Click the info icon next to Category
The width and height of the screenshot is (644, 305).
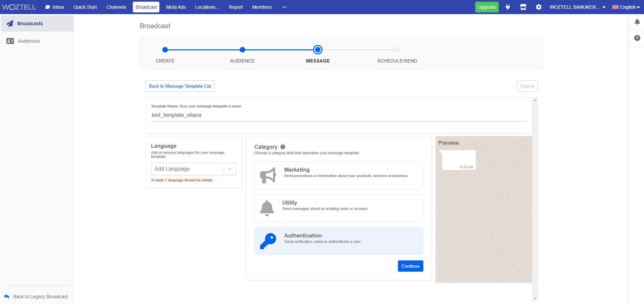pyautogui.click(x=282, y=147)
